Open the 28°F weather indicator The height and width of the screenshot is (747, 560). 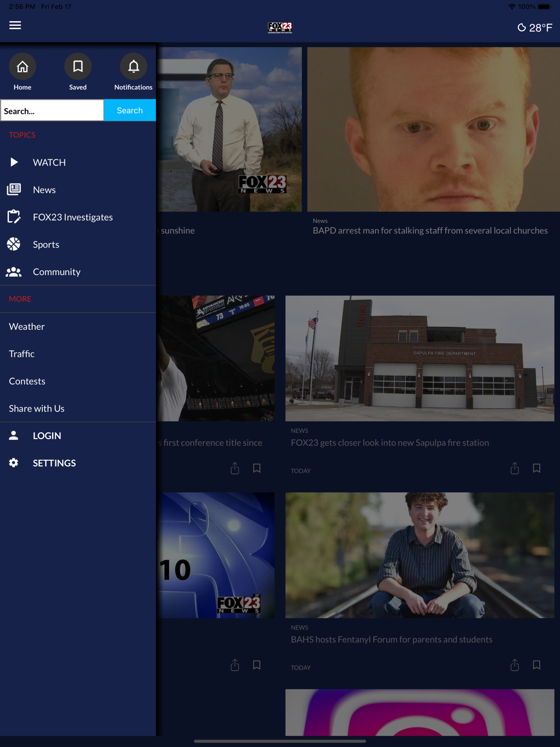(535, 27)
